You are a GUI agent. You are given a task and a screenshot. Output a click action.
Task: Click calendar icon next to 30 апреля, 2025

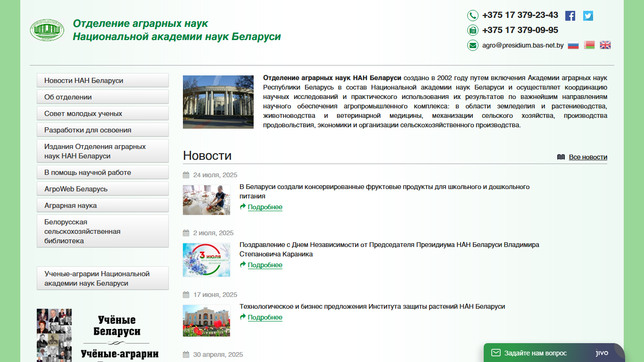(186, 354)
